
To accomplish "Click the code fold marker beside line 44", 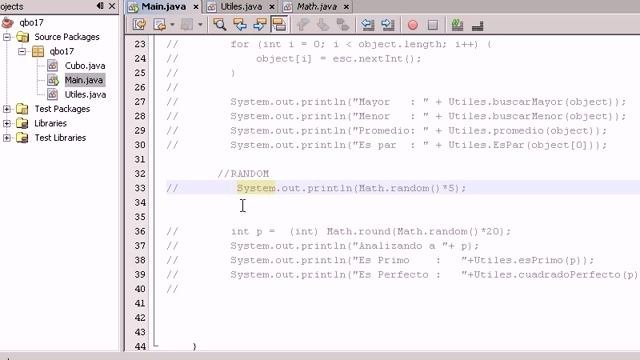I will 156,346.
